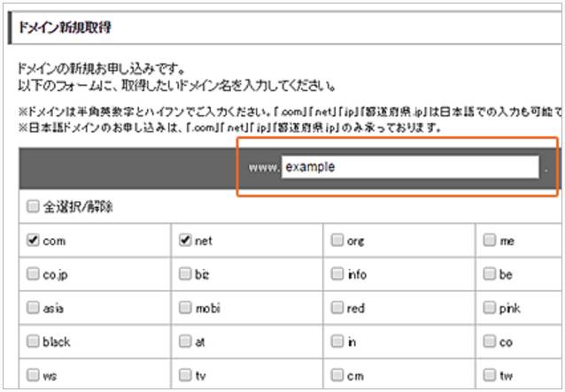565x392 pixels.
Task: Click the domain name input field
Action: click(x=410, y=166)
